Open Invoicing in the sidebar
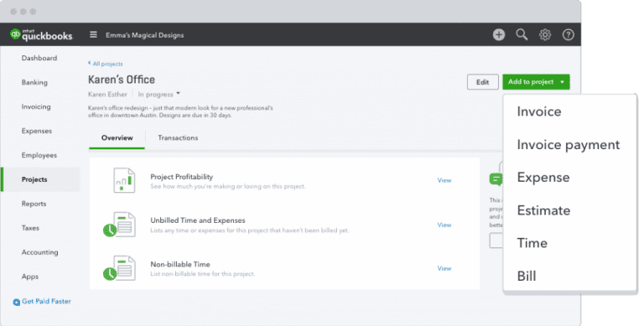The width and height of the screenshot is (644, 326). pyautogui.click(x=36, y=106)
